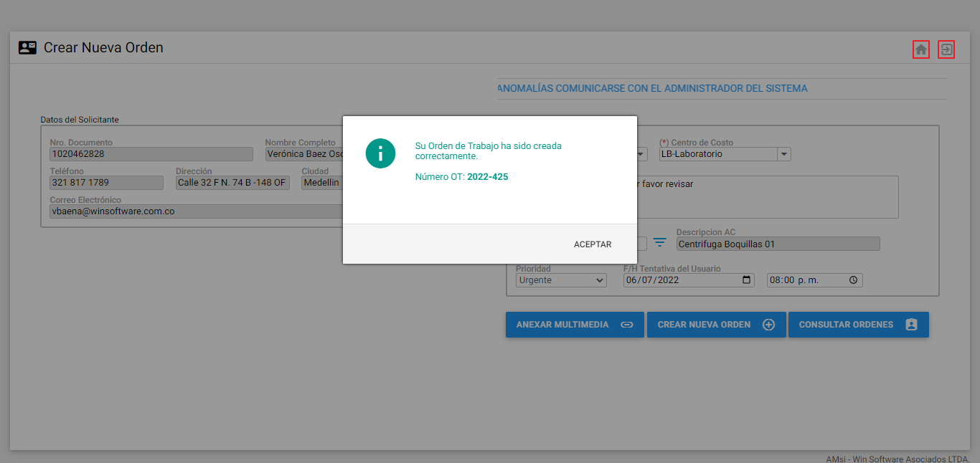
Task: Click the scrolling ANOMALÍAS COMUNICARSE banner text
Action: (652, 89)
